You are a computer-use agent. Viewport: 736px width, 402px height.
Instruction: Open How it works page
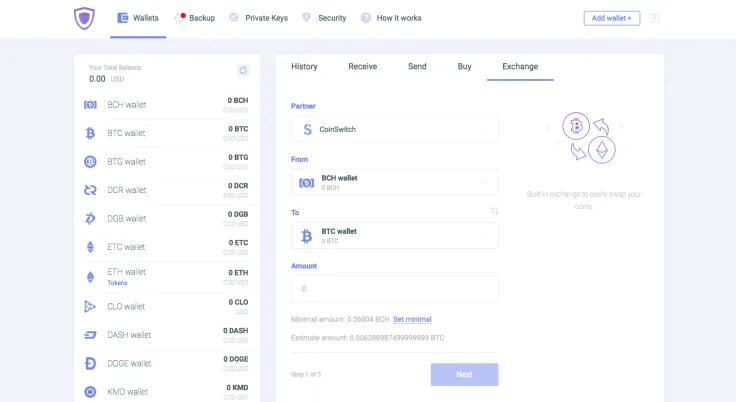(391, 18)
